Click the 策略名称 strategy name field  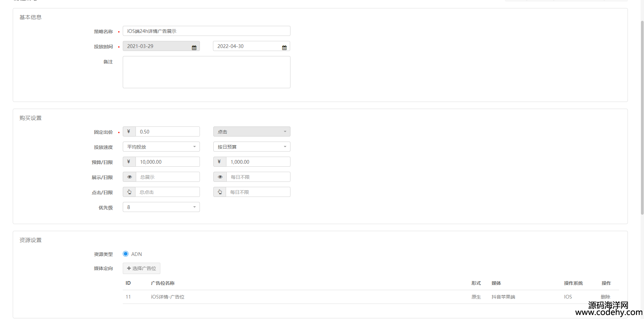206,31
